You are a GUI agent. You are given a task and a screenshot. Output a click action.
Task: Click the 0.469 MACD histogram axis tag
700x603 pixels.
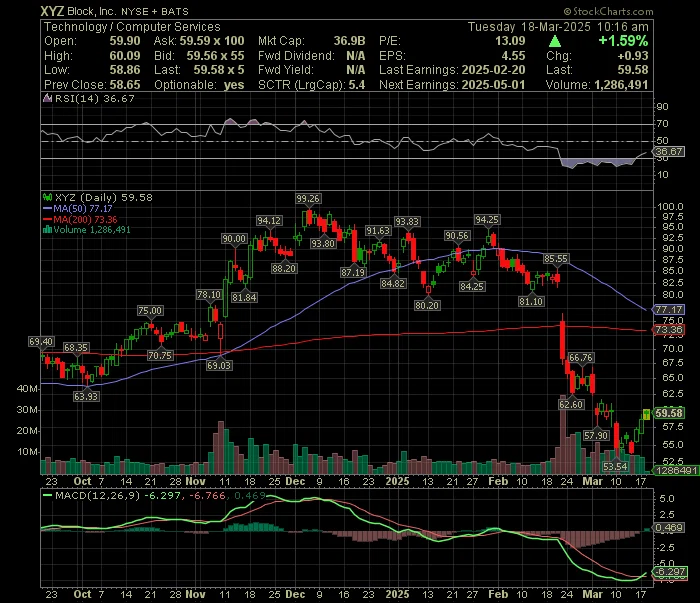669,528
